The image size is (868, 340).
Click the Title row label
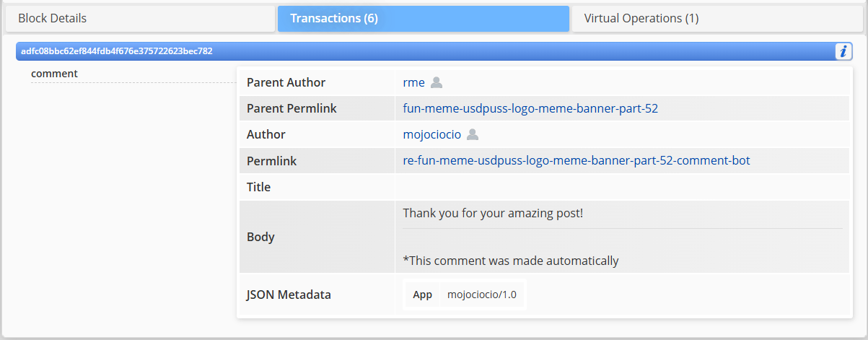[x=258, y=187]
